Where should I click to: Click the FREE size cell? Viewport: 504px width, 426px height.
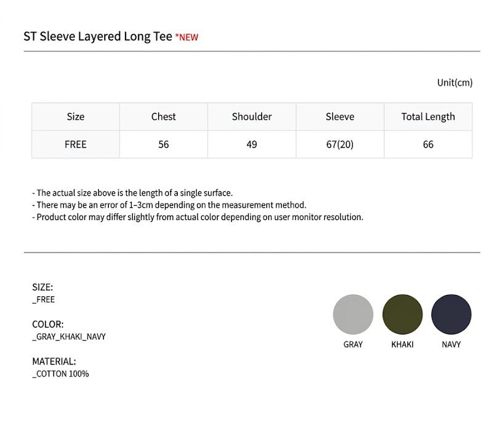tap(76, 144)
